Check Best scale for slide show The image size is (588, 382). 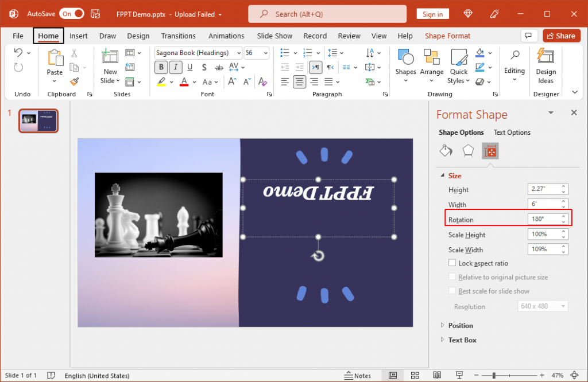pos(452,291)
